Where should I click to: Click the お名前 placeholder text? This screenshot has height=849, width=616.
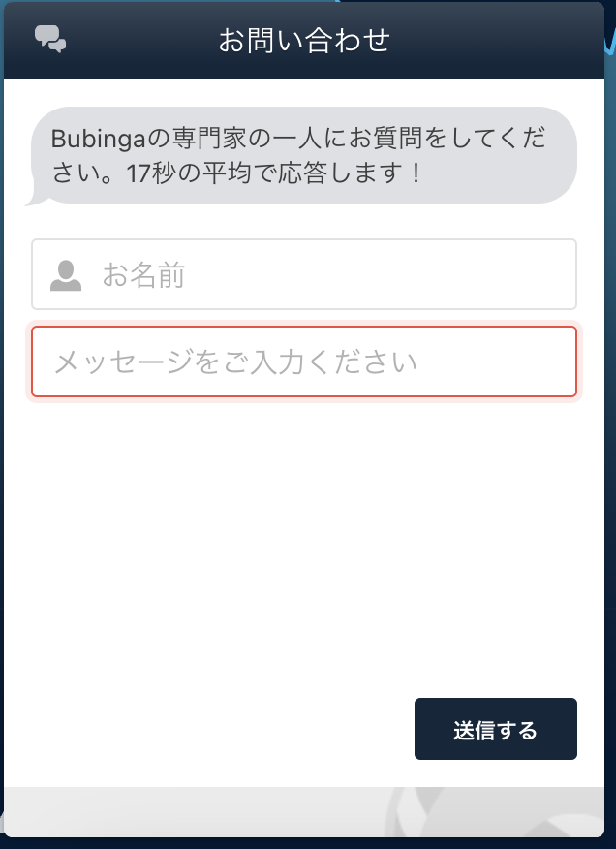(x=143, y=275)
